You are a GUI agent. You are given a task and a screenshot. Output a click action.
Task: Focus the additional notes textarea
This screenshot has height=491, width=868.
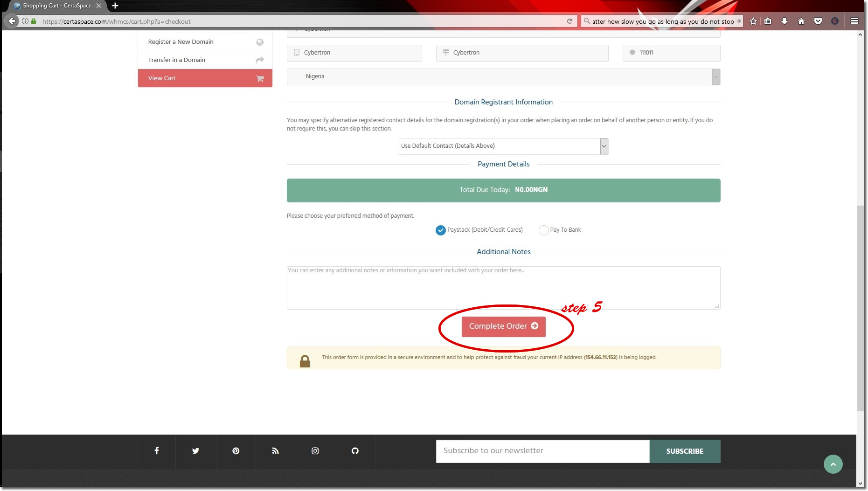504,288
